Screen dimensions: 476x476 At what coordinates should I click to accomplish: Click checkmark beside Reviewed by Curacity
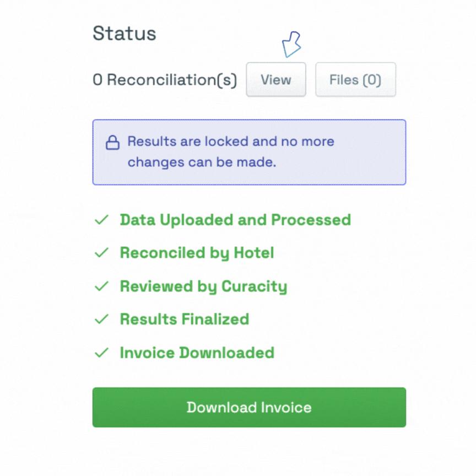point(102,286)
